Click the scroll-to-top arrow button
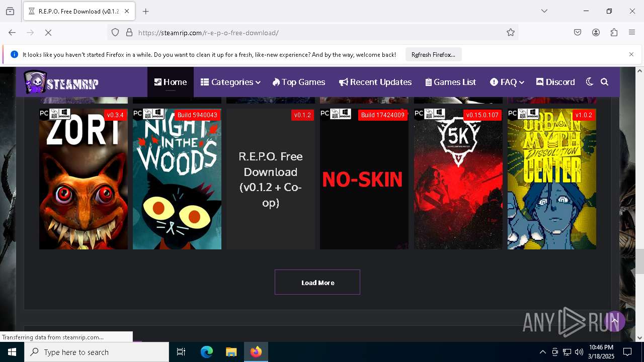The height and width of the screenshot is (362, 644). [x=614, y=321]
